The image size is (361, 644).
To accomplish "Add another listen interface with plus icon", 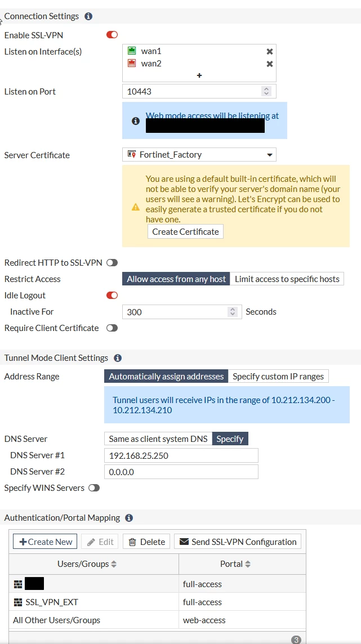I will pyautogui.click(x=199, y=75).
